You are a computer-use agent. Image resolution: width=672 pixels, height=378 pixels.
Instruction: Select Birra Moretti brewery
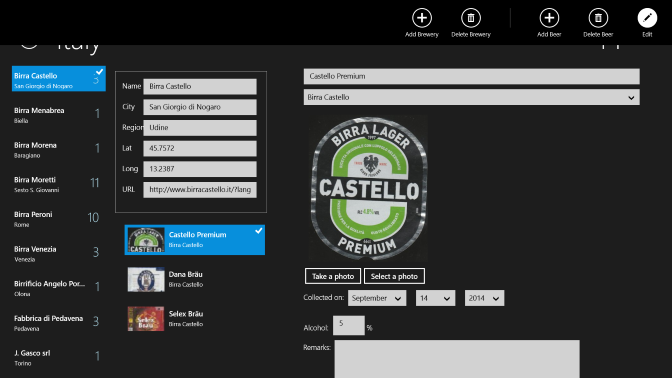[59, 184]
